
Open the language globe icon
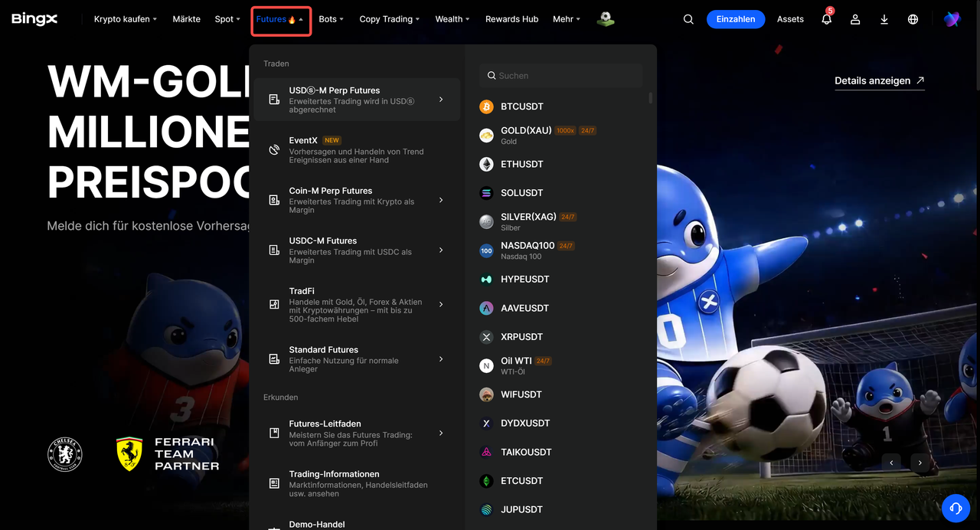913,19
